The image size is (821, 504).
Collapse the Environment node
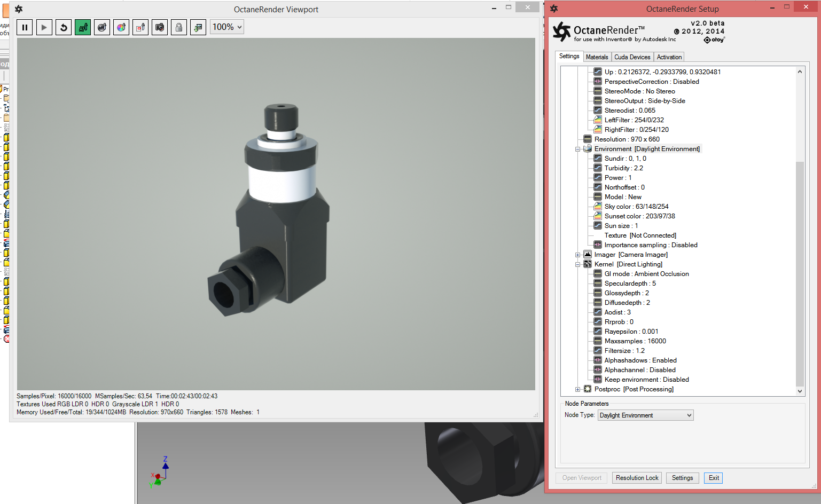[577, 149]
